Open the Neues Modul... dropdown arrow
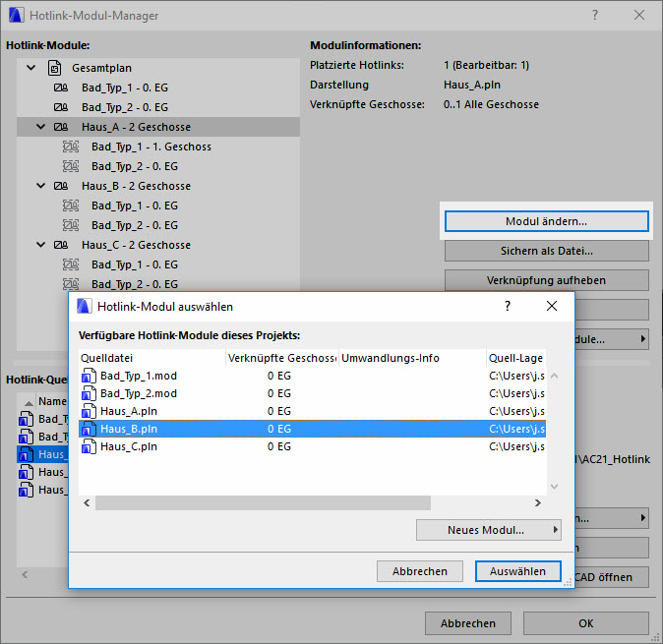Image resolution: width=663 pixels, height=644 pixels. click(x=556, y=530)
